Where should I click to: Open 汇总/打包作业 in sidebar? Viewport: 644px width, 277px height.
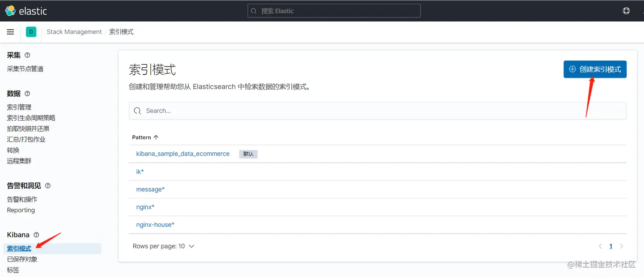[x=26, y=139]
